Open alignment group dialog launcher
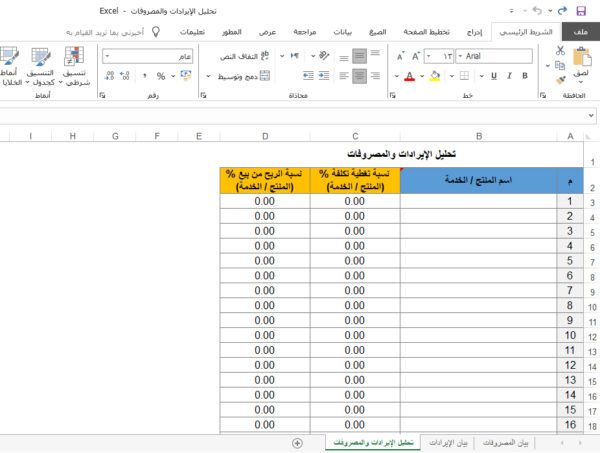The height and width of the screenshot is (453, 600). pos(203,95)
